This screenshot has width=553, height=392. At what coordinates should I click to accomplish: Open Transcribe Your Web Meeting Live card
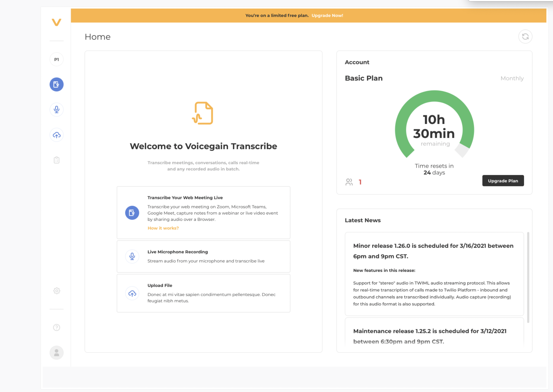tap(204, 213)
